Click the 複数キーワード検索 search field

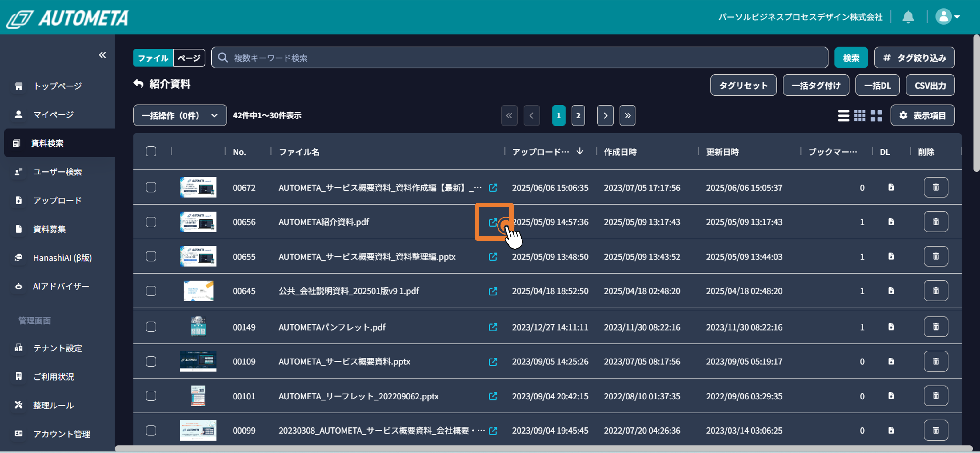[519, 58]
